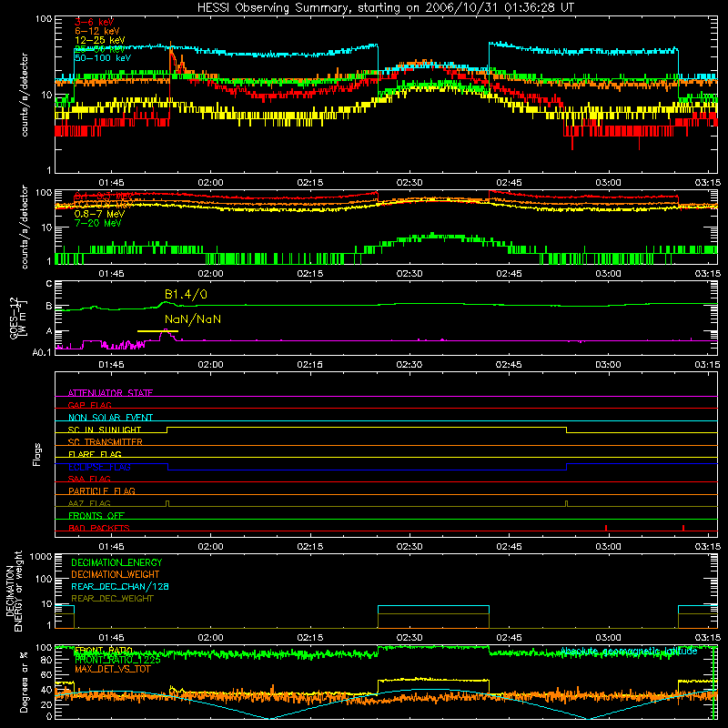
Task: Select the REAR_DEC_CHAN/128 legend label
Action: [x=120, y=586]
